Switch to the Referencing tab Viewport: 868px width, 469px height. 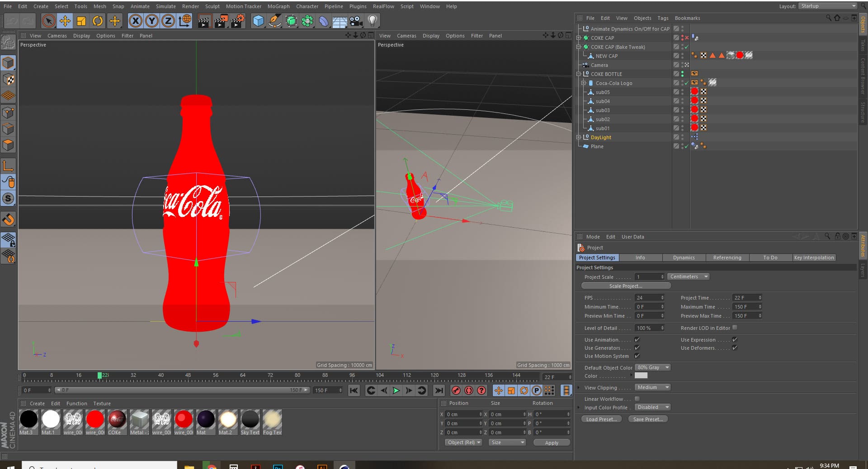point(727,258)
